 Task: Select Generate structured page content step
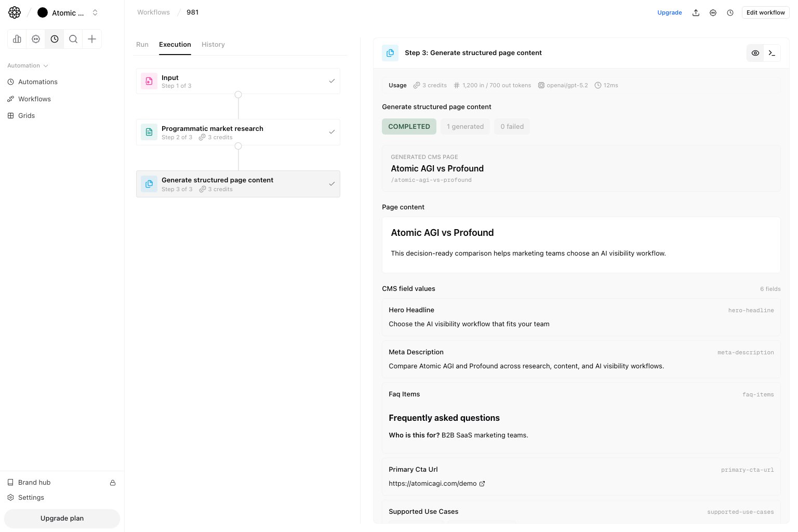[238, 184]
